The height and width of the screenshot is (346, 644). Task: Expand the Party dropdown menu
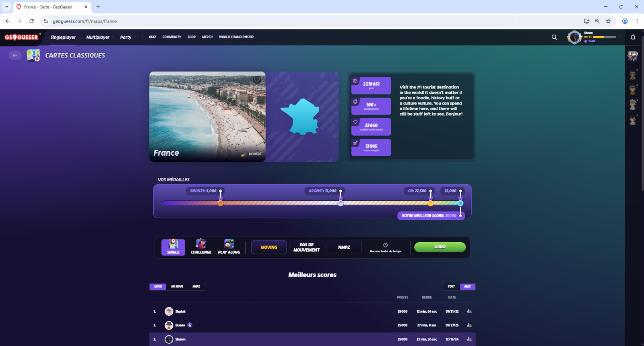coord(128,37)
